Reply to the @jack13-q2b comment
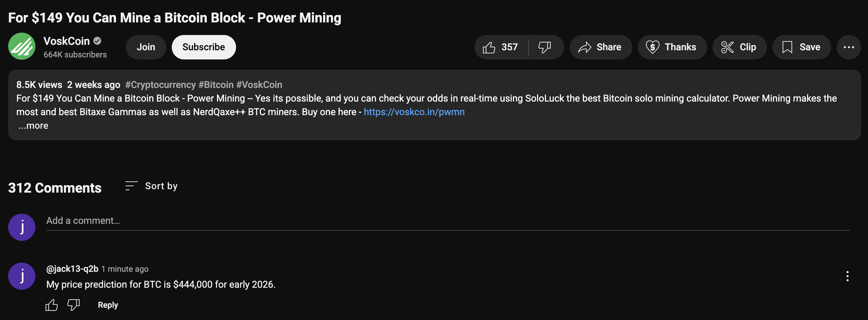This screenshot has height=320, width=868. (108, 305)
